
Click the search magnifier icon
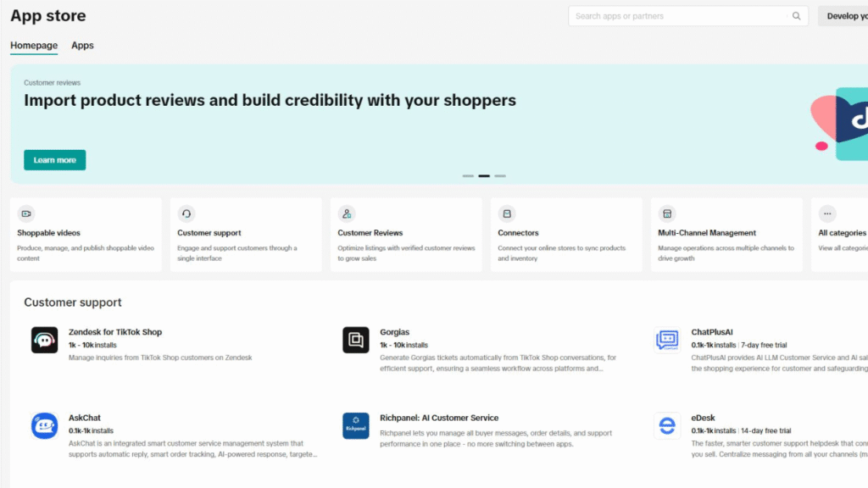(x=797, y=16)
